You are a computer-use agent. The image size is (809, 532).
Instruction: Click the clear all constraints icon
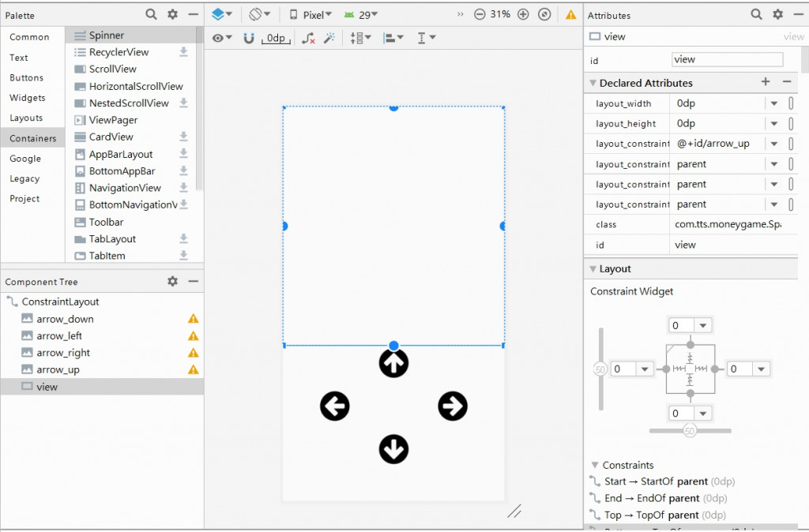[x=309, y=38]
